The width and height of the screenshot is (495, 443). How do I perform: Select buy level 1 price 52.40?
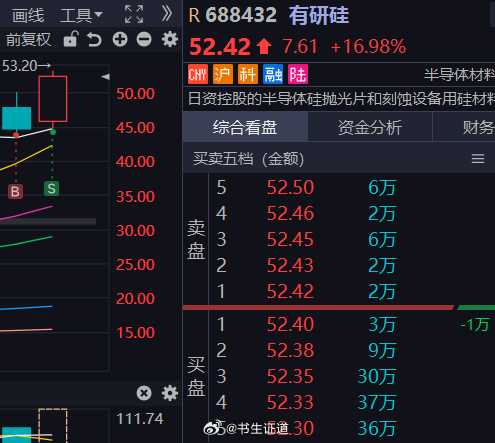click(x=290, y=324)
